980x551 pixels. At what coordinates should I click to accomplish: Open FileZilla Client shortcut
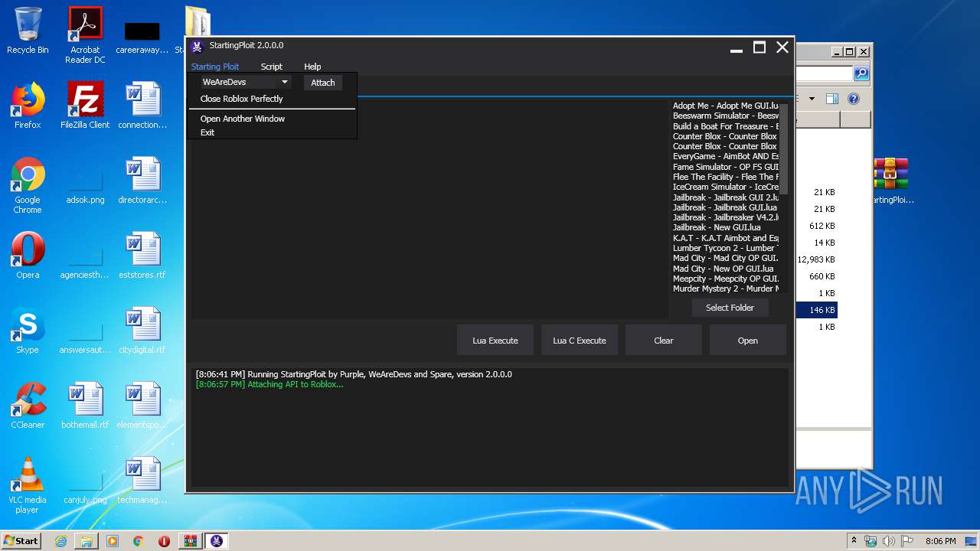coord(85,106)
